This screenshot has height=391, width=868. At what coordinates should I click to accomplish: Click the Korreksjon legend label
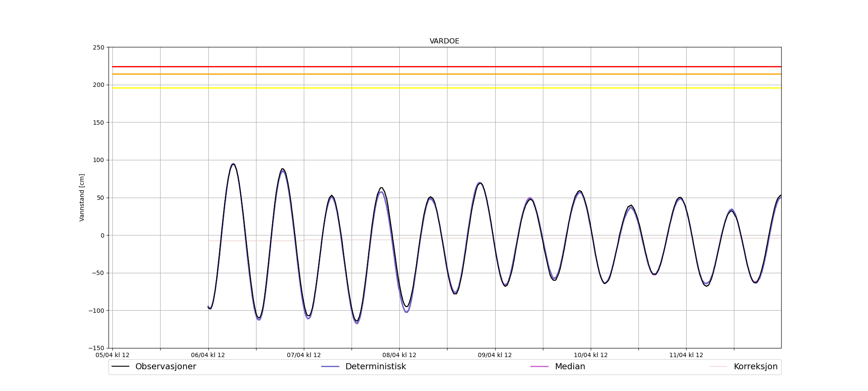755,367
